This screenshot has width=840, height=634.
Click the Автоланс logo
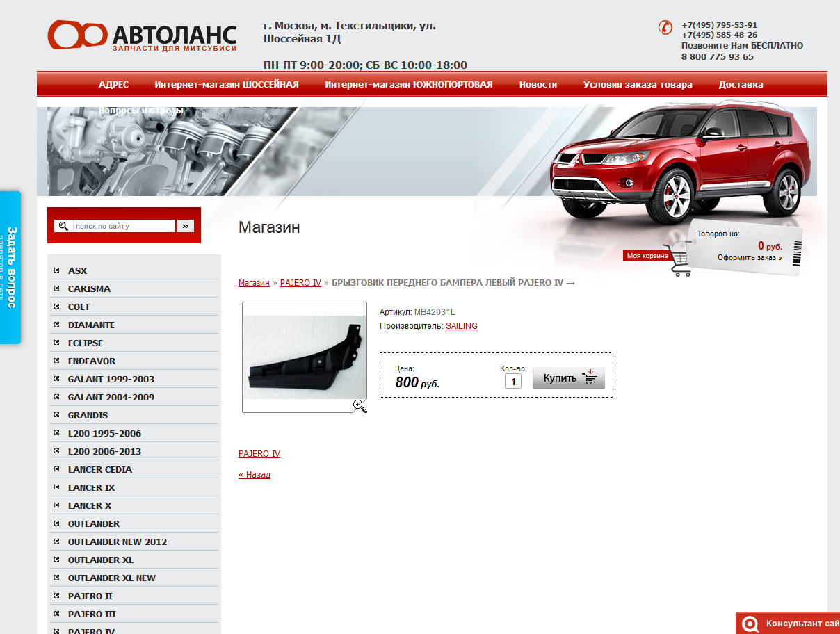[x=142, y=35]
